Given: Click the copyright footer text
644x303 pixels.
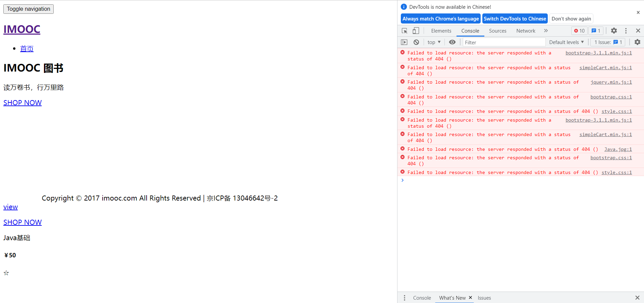Looking at the screenshot, I should point(160,198).
